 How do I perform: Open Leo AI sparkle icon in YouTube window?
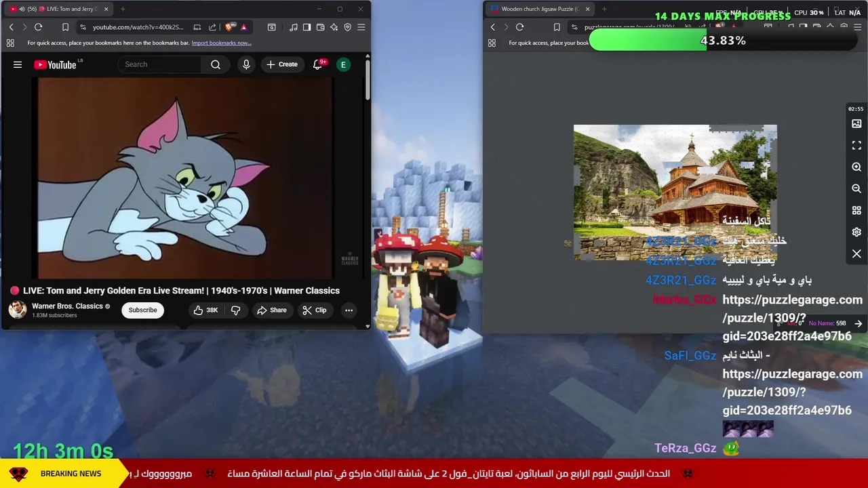coord(334,27)
